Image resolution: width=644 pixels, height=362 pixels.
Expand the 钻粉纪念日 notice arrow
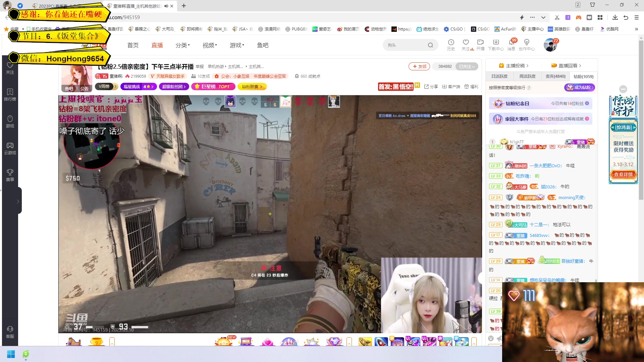[587, 103]
